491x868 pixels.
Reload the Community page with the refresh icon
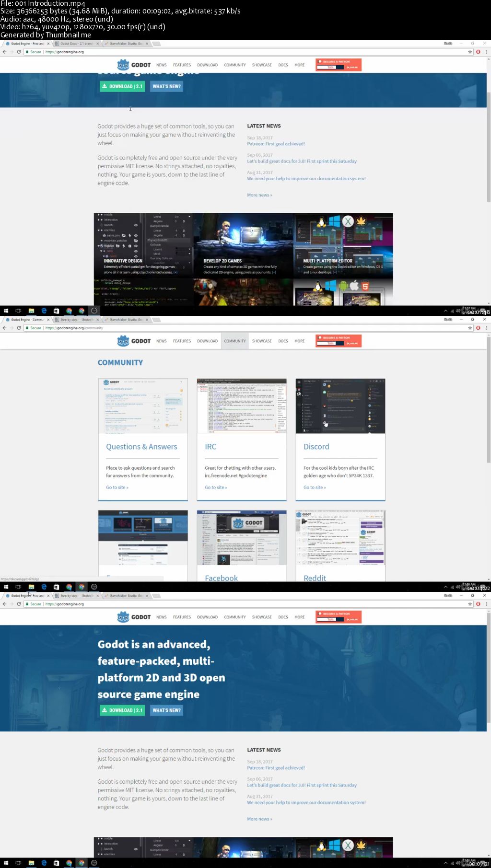(19, 328)
